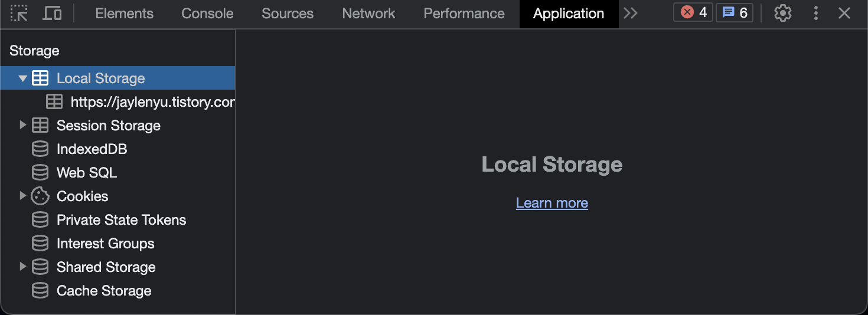Click the jaylenyu.tistory.com table icon
Viewport: 868px width, 315px height.
[x=54, y=101]
